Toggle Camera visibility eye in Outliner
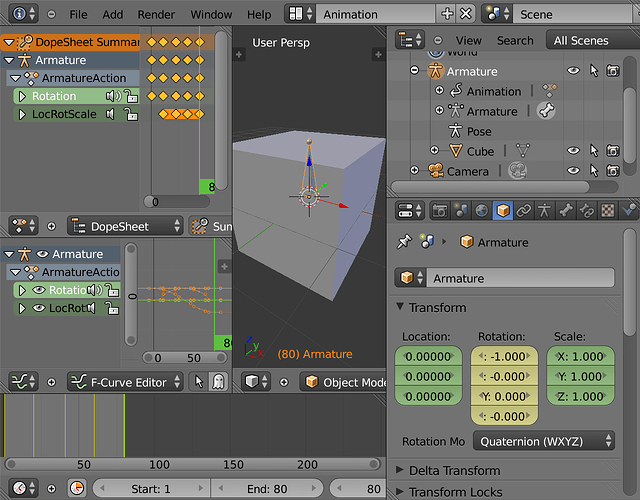This screenshot has width=640, height=500. pos(573,171)
